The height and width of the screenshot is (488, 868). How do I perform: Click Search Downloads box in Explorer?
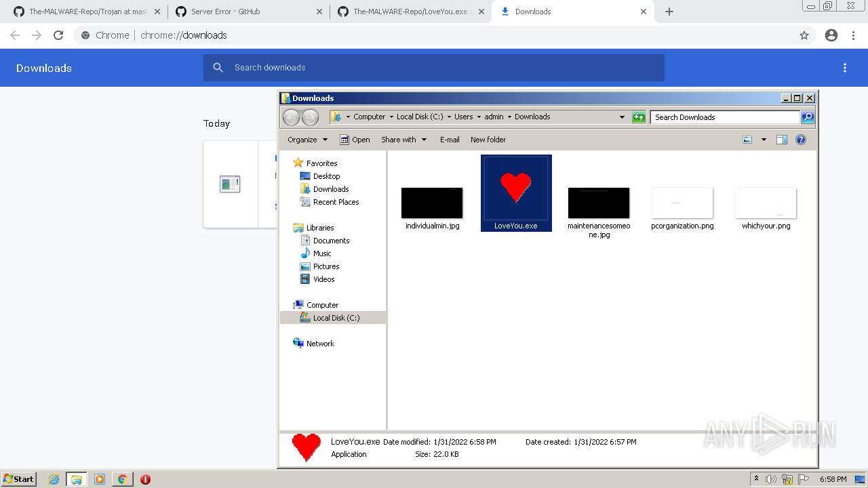click(725, 117)
